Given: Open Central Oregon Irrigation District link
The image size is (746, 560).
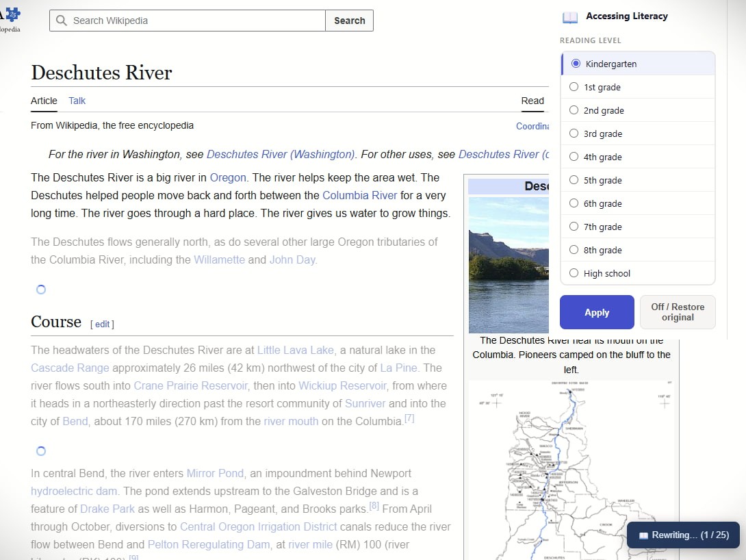Looking at the screenshot, I should 258,527.
